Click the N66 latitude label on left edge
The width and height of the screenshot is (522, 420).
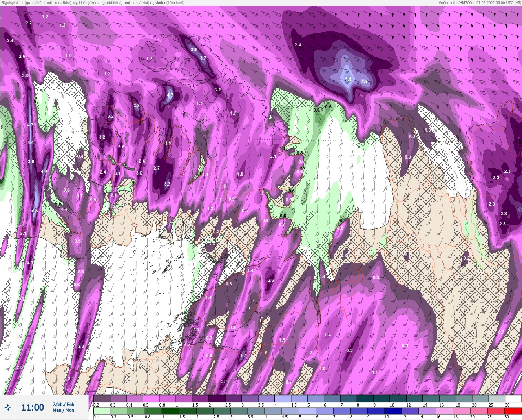pos(2,127)
